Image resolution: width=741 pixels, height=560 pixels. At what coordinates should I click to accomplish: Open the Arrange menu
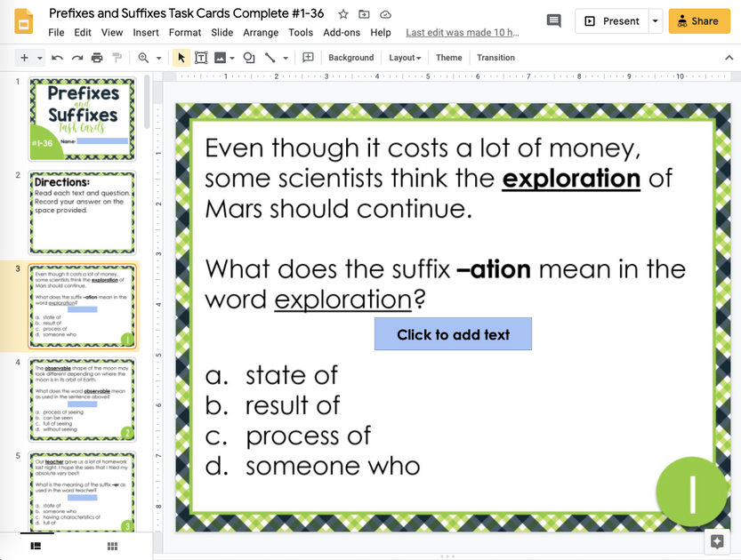261,33
